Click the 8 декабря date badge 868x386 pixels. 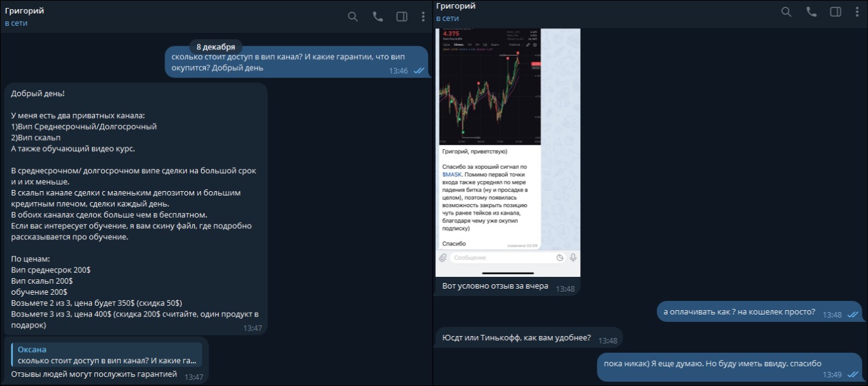[216, 47]
